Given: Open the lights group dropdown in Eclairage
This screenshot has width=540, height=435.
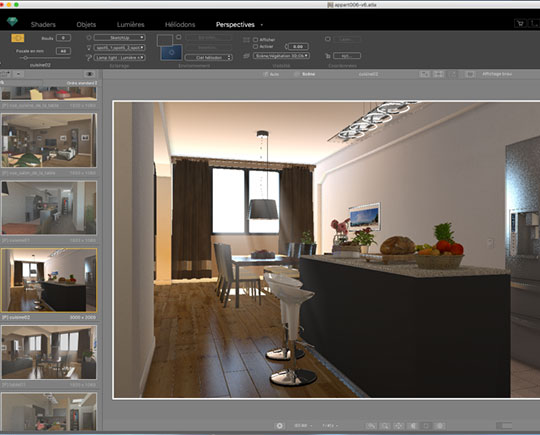Looking at the screenshot, I should pos(119,48).
